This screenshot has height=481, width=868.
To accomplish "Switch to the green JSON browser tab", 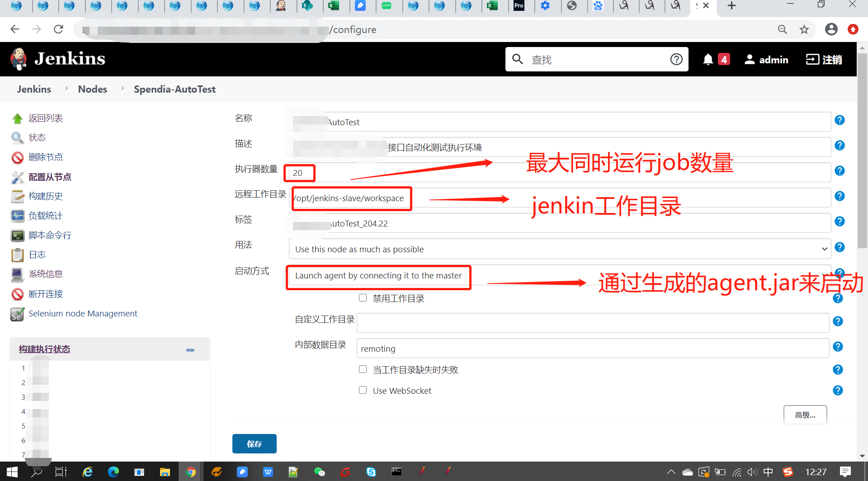I will pos(387,6).
